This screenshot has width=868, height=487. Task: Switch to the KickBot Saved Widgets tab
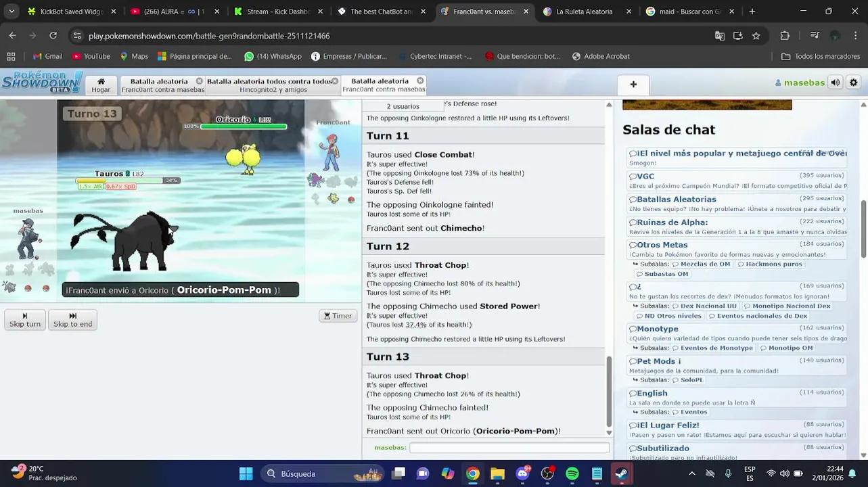click(x=72, y=11)
